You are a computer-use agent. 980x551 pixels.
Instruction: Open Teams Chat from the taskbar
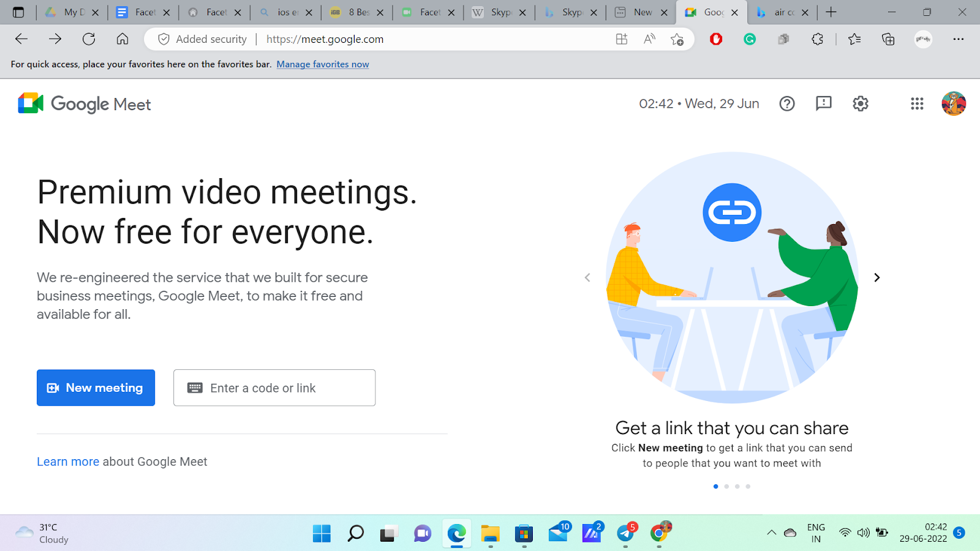click(x=423, y=533)
